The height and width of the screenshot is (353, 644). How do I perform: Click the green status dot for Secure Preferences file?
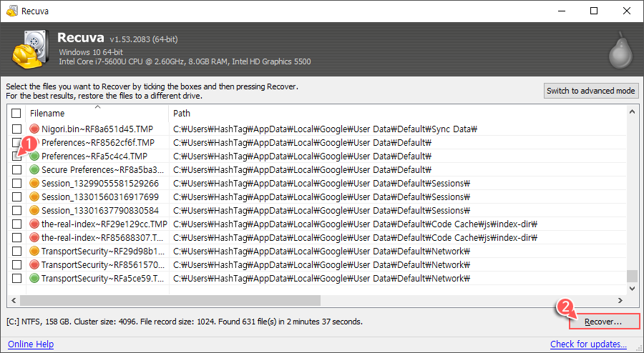(34, 170)
